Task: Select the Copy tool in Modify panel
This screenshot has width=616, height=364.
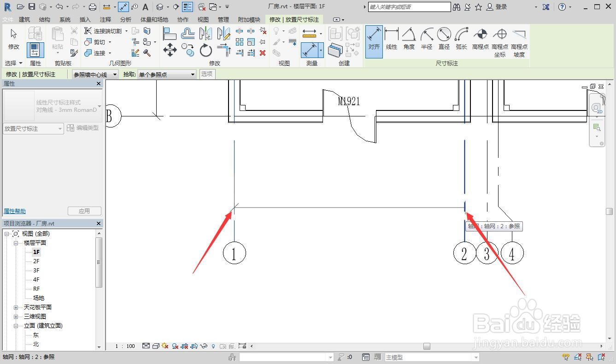Action: click(x=188, y=50)
